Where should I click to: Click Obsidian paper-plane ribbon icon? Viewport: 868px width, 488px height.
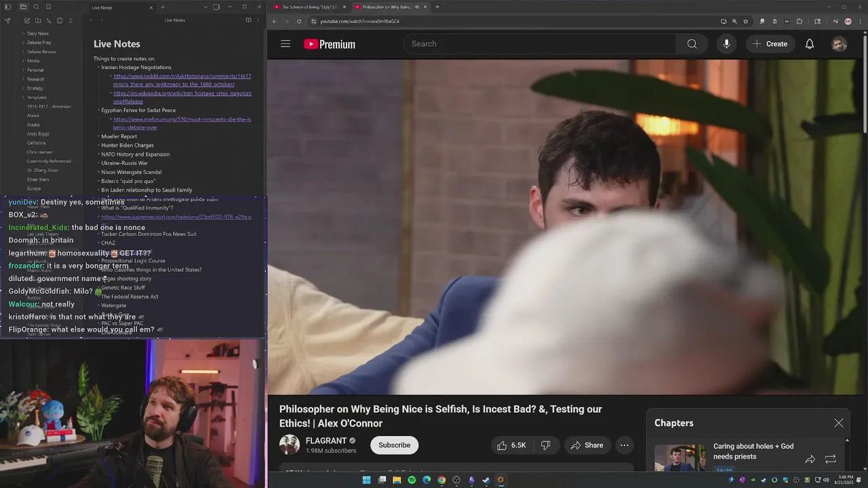[7, 21]
